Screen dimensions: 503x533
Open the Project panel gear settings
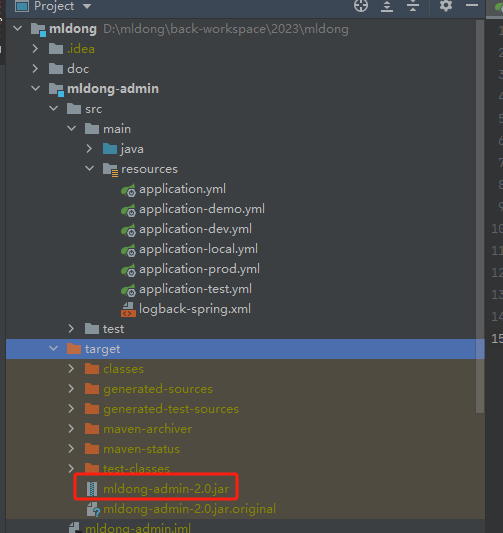(x=446, y=6)
